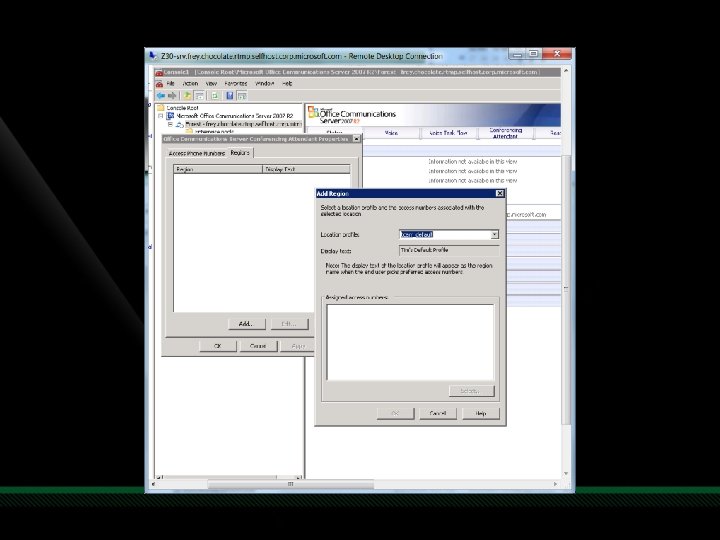This screenshot has width=720, height=540.
Task: Open the Favorites menu
Action: [x=236, y=84]
